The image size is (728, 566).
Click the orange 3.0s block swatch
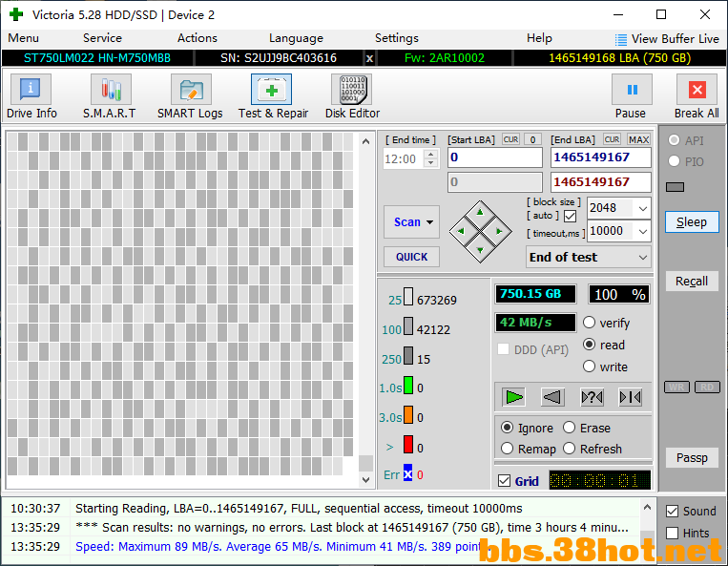point(408,414)
